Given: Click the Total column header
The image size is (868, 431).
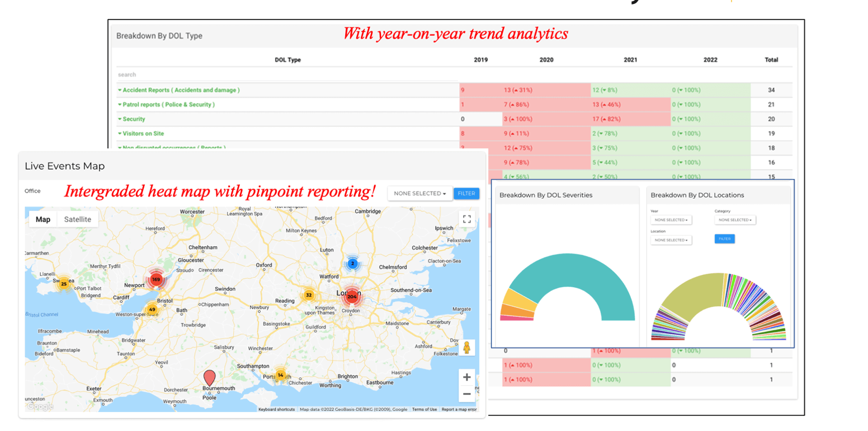Looking at the screenshot, I should [x=771, y=60].
